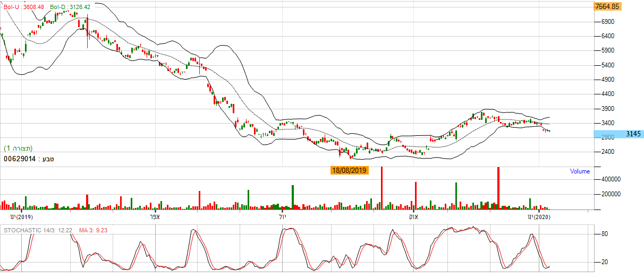Click the ינו(2020) date axis label
Image resolution: width=644 pixels, height=279 pixels.
pyautogui.click(x=539, y=217)
